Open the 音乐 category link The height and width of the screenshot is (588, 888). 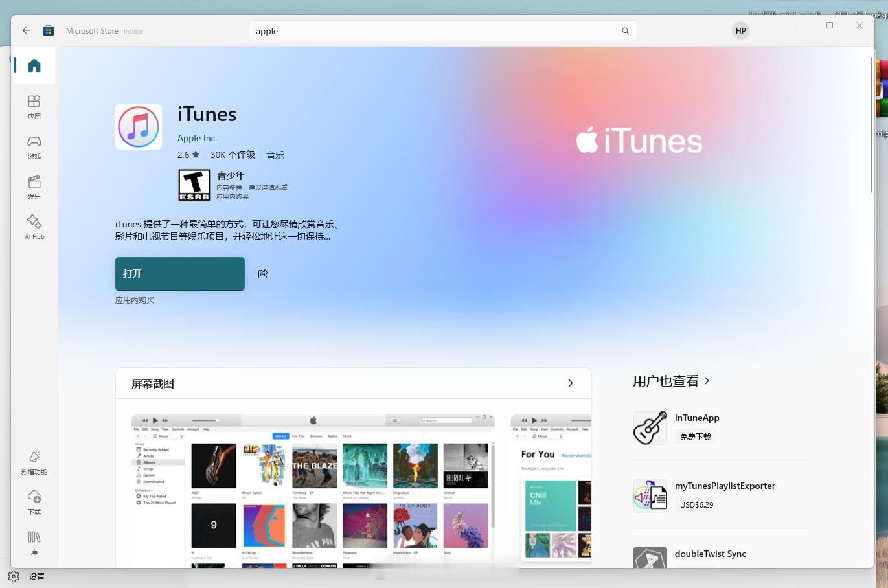click(x=275, y=155)
